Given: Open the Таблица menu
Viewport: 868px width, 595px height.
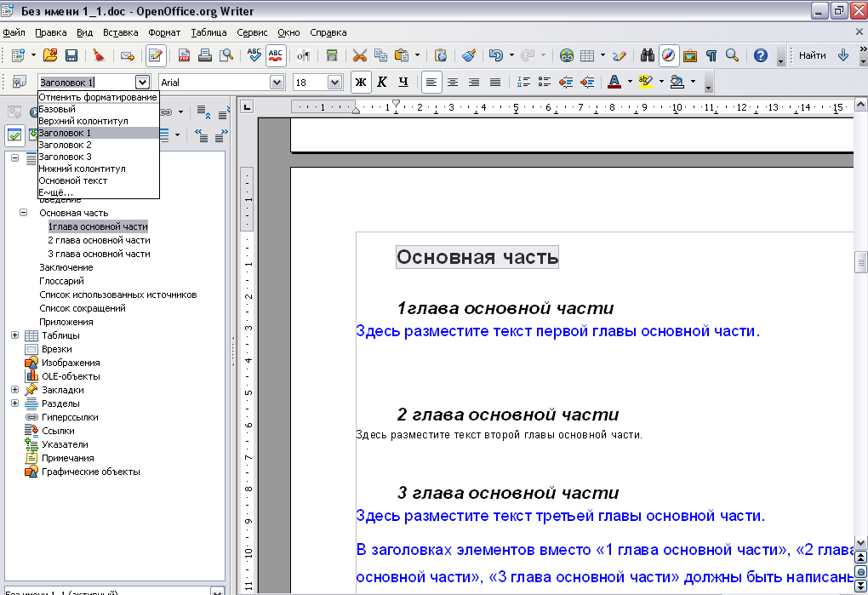Looking at the screenshot, I should click(208, 32).
